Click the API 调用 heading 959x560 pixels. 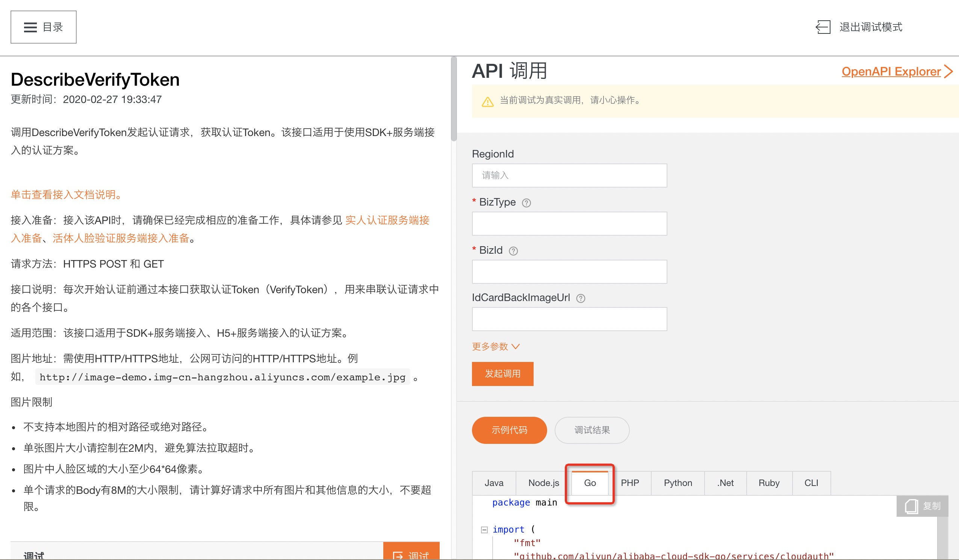tap(509, 71)
